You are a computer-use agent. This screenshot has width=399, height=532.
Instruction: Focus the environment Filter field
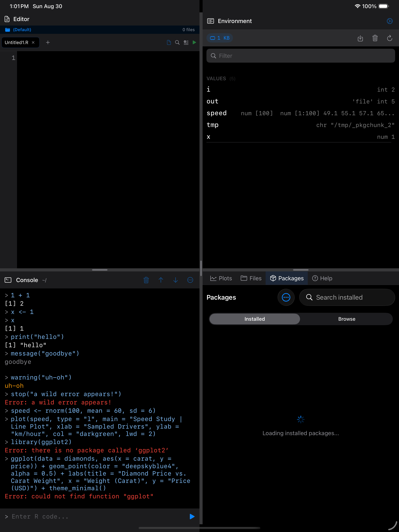click(301, 56)
